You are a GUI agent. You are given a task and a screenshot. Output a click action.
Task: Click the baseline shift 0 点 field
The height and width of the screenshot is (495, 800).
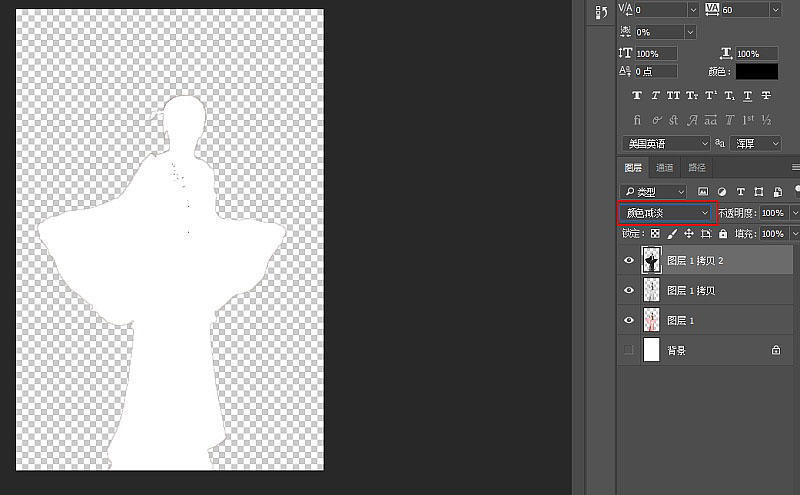[x=656, y=71]
